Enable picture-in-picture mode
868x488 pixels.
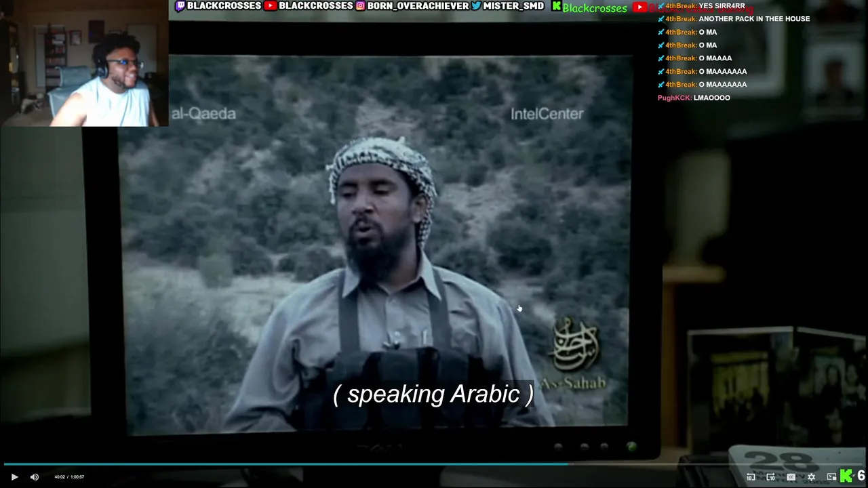point(831,477)
